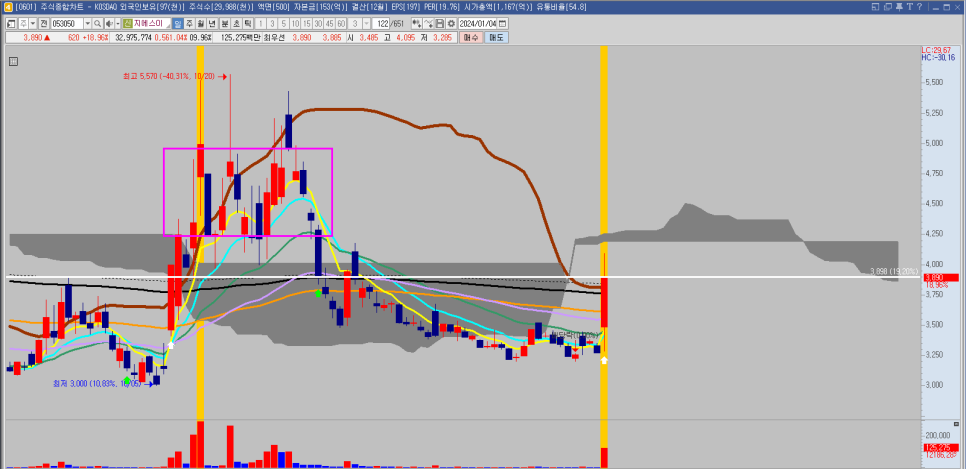The image size is (966, 469).
Task: Click the 3,000 price axis label
Action: pos(935,385)
